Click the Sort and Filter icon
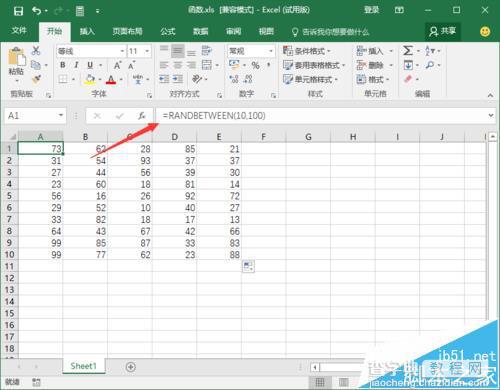 pos(430,51)
